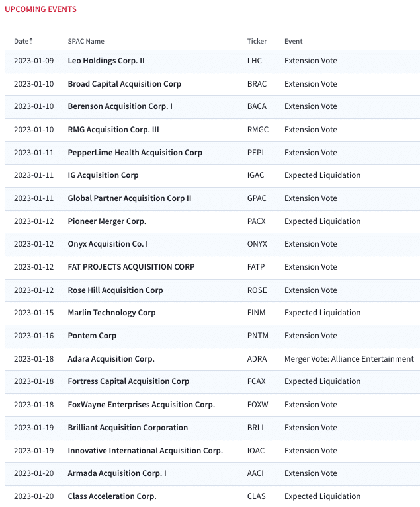
Task: Click the 2023-01-15 date cell
Action: [34, 313]
